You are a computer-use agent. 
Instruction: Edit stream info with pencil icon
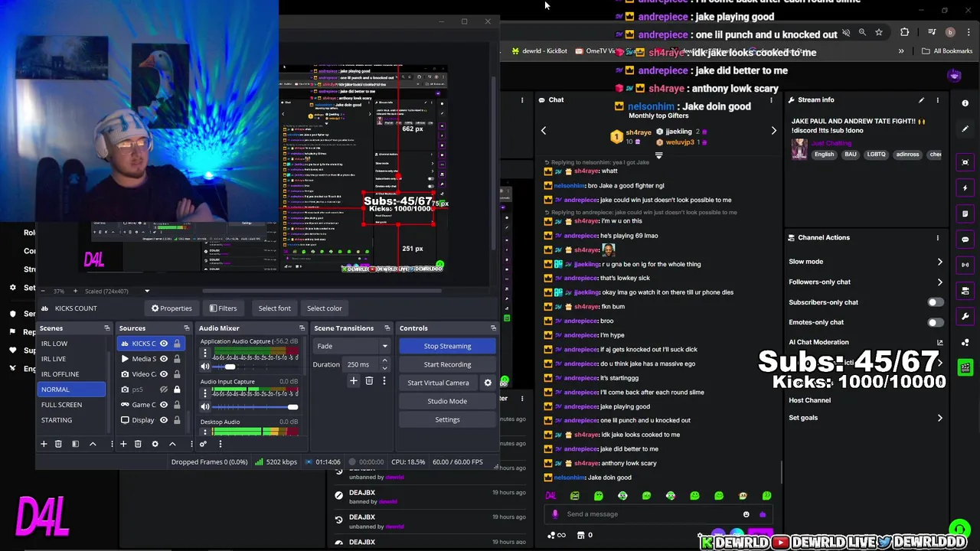pyautogui.click(x=921, y=100)
